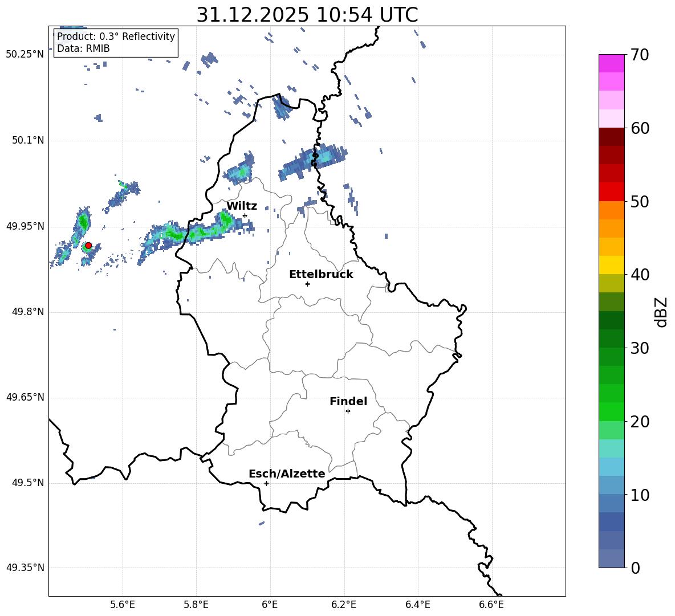Click the Esch/Alzette station cross marker
Image resolution: width=675 pixels, height=616 pixels.
266,483
